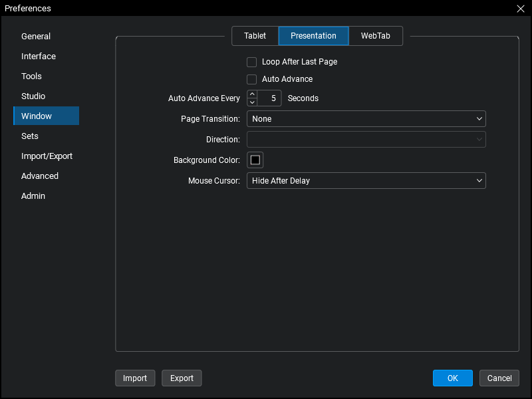The width and height of the screenshot is (532, 399).
Task: Go to the Studio preferences category
Action: click(33, 96)
